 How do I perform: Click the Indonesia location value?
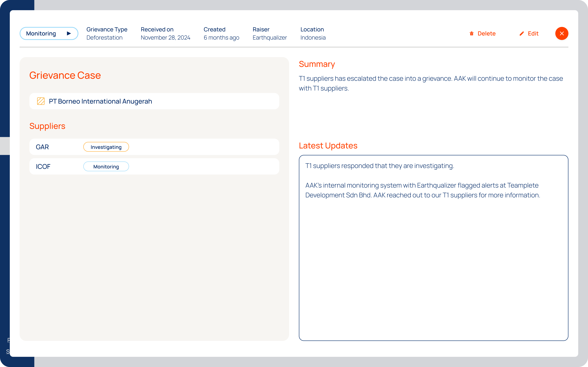coord(313,38)
